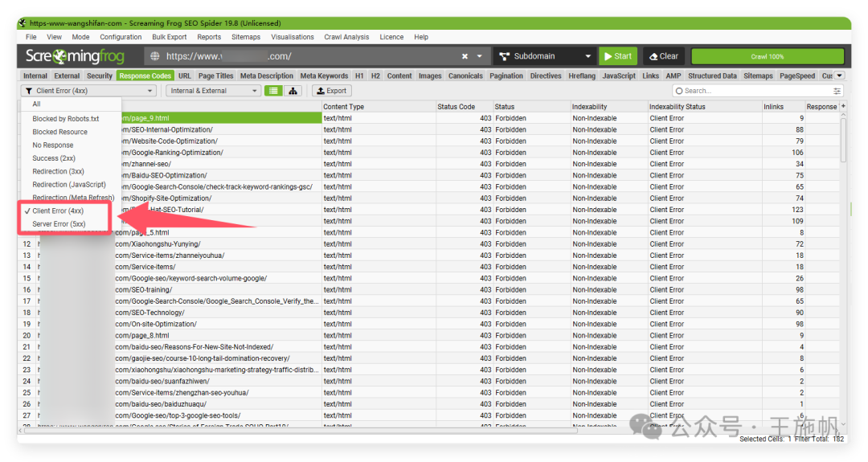Screen dimensions: 868x462
Task: Open the Licence menu
Action: (391, 37)
